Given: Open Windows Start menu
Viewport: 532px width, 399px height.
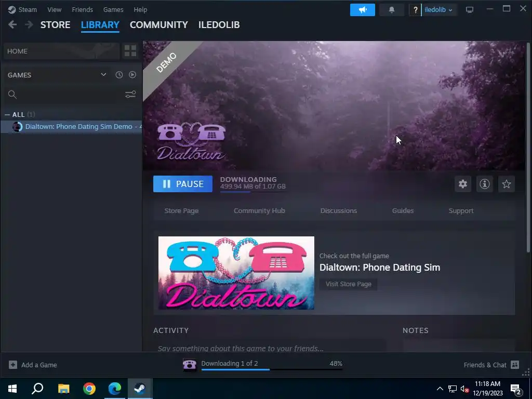Looking at the screenshot, I should (12, 388).
